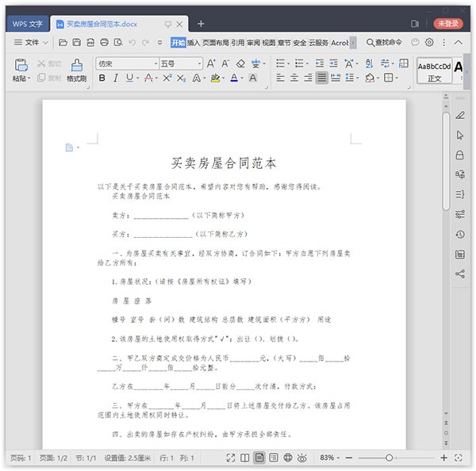Switch to the 插入 ribbon tab
Image resolution: width=476 pixels, height=471 pixels.
point(194,43)
